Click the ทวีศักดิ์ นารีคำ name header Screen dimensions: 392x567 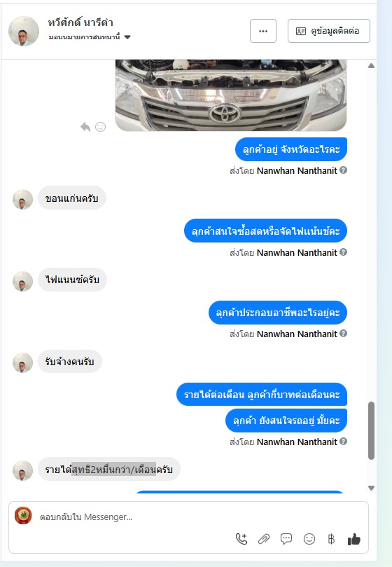[x=80, y=23]
